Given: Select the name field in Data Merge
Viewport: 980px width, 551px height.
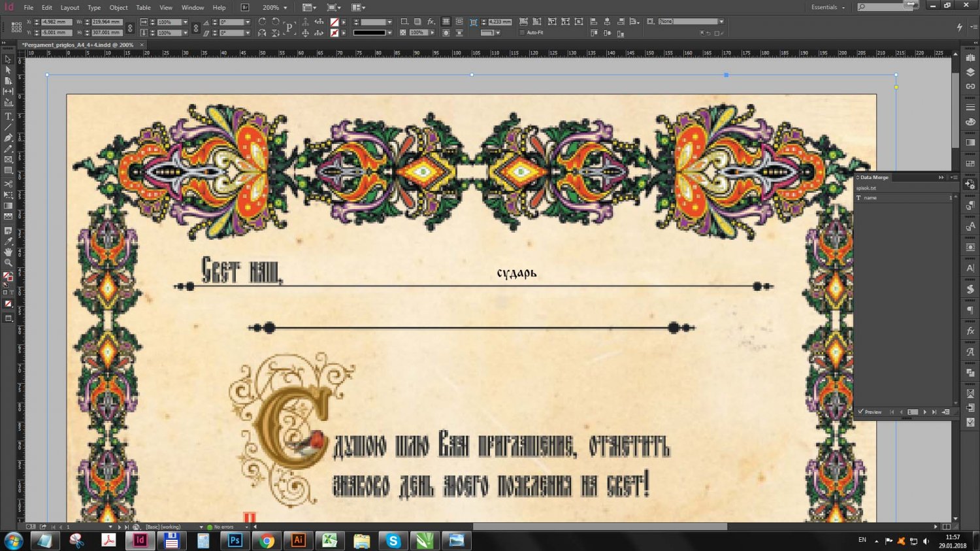Looking at the screenshot, I should [x=904, y=198].
